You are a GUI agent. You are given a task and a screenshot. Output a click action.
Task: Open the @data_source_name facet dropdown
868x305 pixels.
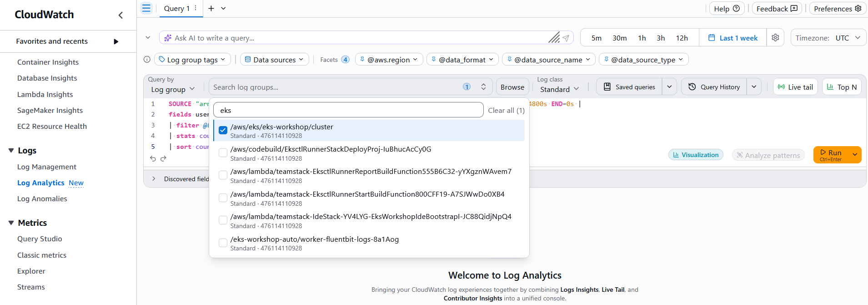point(549,60)
